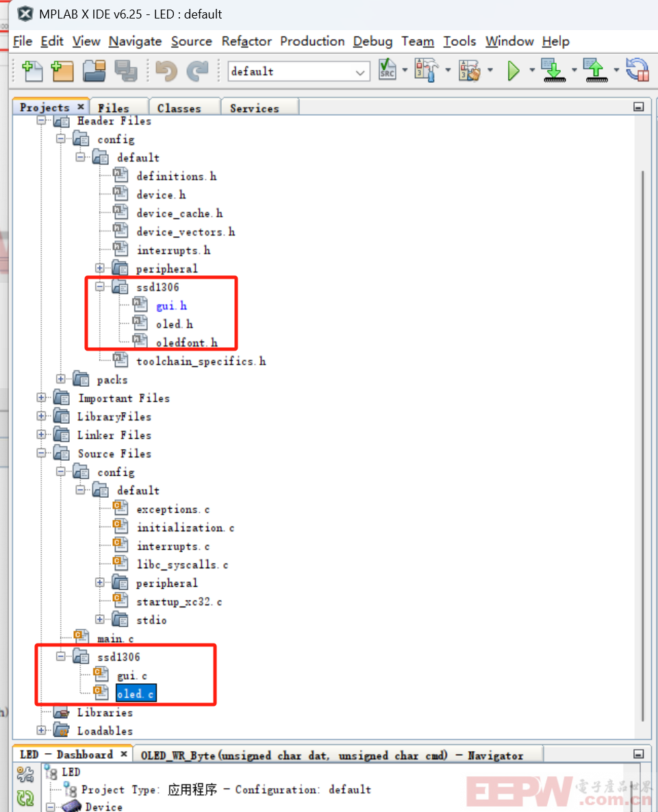Open the dropdown arrow beside Read Device Memory
Viewport: 658px width, 812px height.
616,71
